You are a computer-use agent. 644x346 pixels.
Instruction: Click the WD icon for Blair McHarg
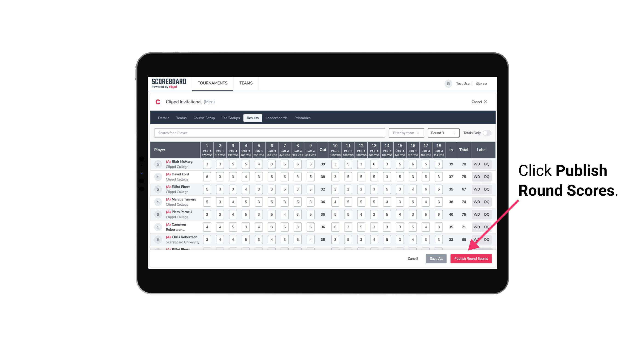click(x=477, y=164)
